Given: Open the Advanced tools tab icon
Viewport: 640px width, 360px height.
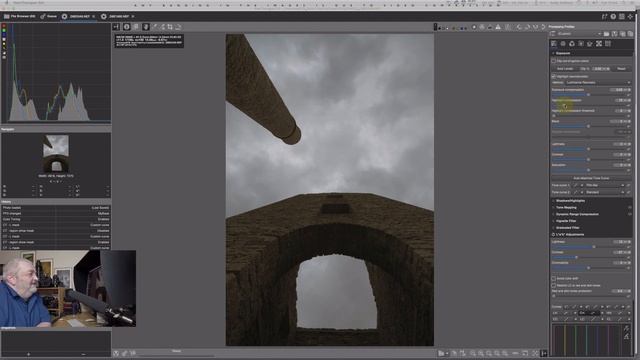Looking at the screenshot, I should 581,44.
